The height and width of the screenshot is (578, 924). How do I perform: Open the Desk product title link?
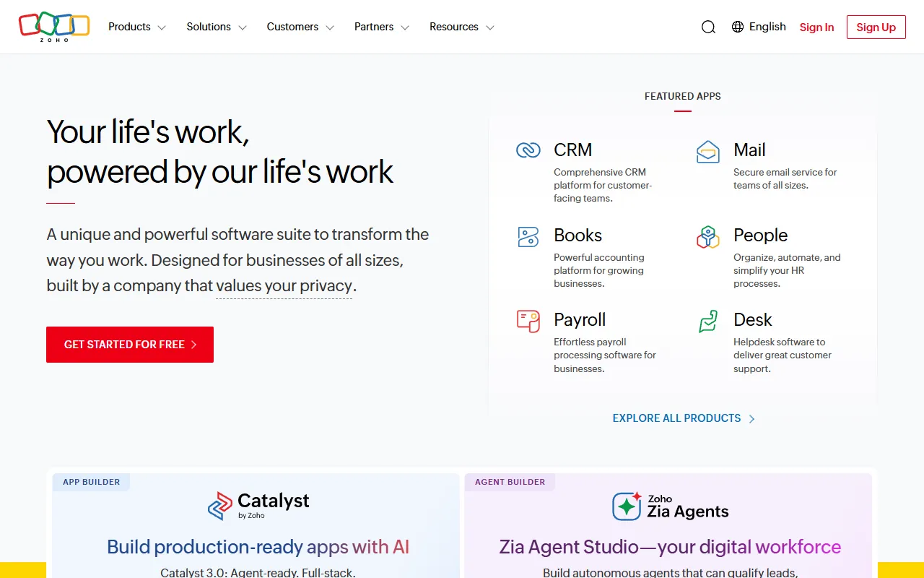tap(753, 319)
